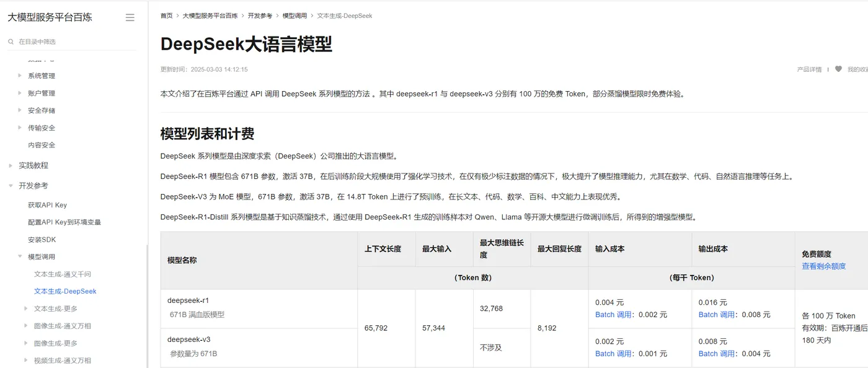Expand the 视频生成-通义万相 node arrow

click(x=26, y=361)
